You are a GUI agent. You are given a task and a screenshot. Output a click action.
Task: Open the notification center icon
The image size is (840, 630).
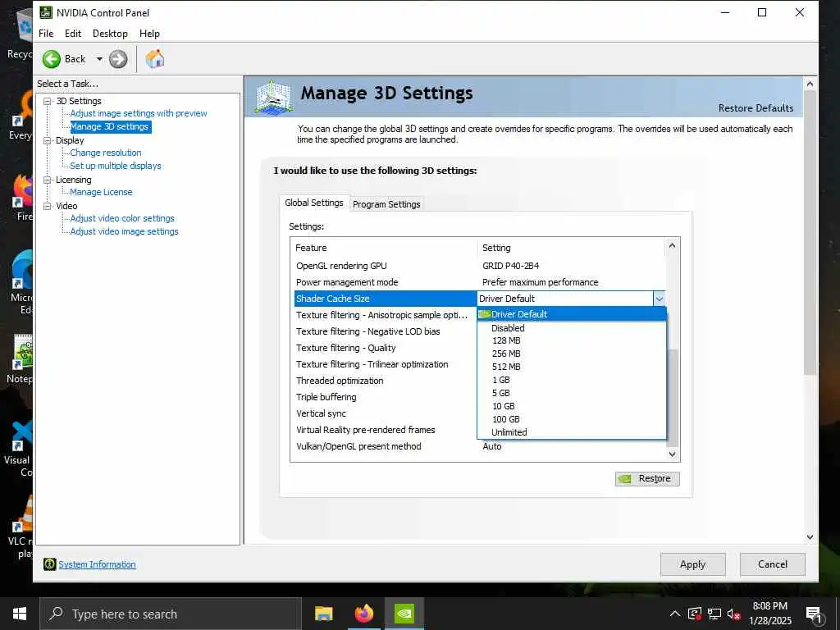(814, 615)
